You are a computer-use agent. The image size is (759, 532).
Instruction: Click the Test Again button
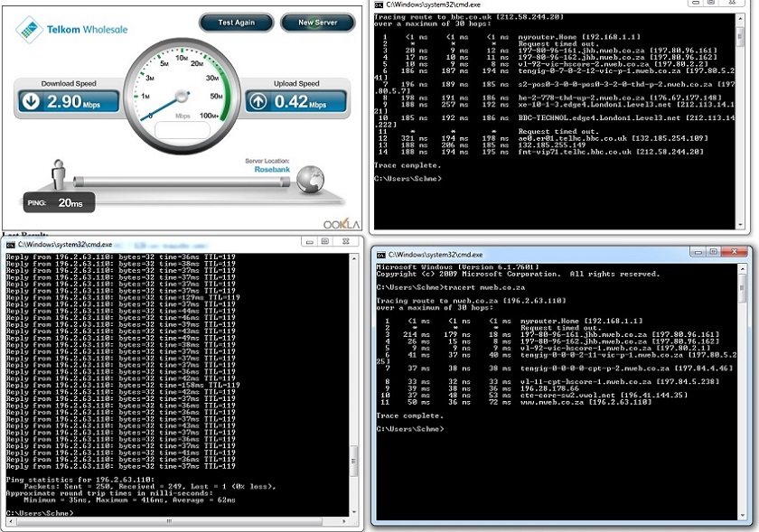click(236, 22)
